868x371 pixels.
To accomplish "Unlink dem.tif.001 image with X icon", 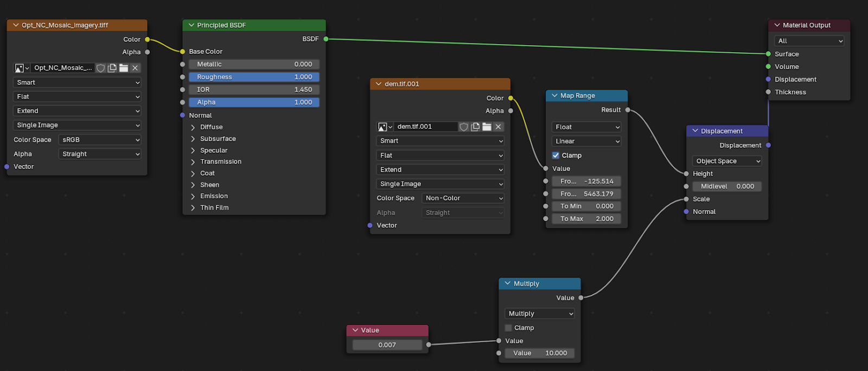I will [498, 127].
